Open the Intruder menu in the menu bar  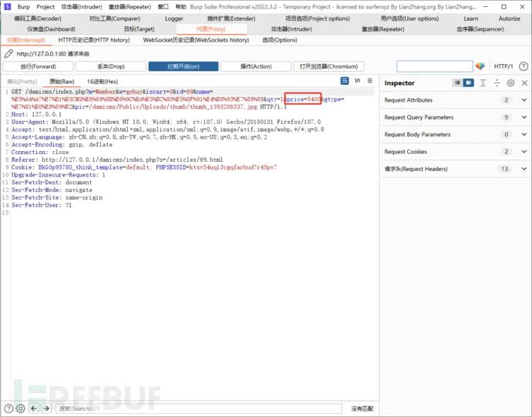pos(82,7)
